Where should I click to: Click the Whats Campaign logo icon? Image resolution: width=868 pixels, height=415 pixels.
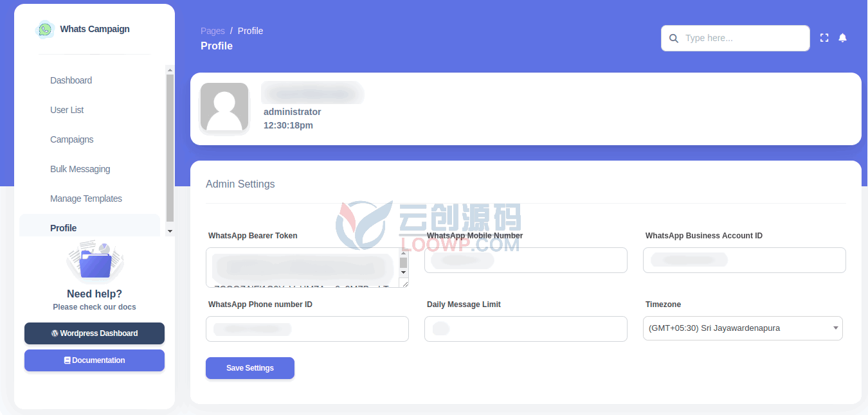45,29
